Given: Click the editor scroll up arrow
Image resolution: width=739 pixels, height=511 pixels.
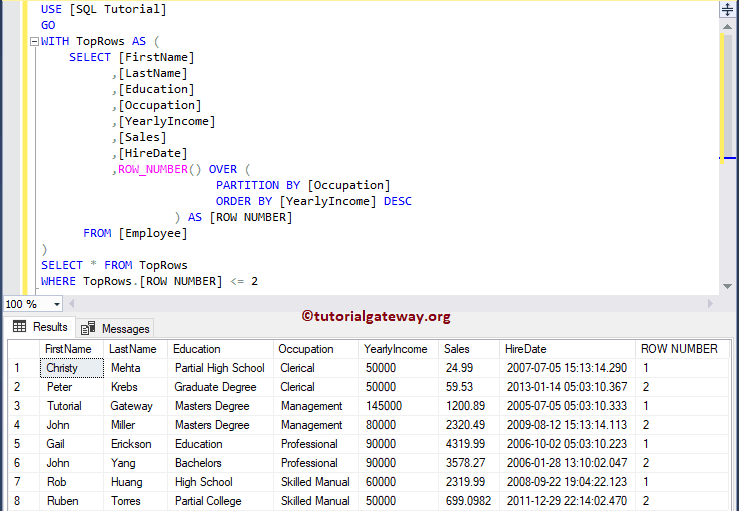Looking at the screenshot, I should [x=727, y=25].
